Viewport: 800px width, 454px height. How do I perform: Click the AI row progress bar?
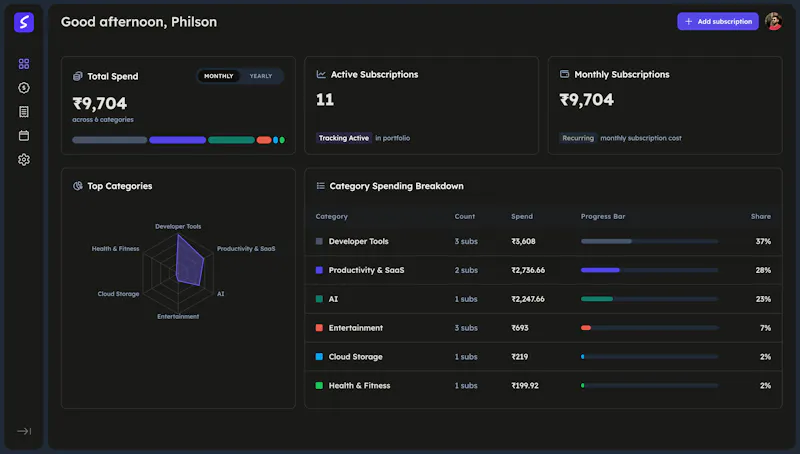pos(649,299)
